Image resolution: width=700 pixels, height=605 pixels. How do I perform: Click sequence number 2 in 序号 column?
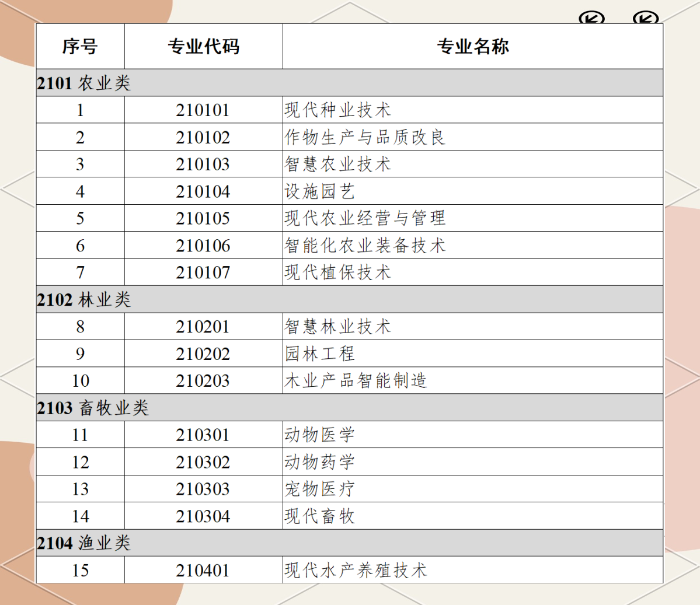coord(80,138)
